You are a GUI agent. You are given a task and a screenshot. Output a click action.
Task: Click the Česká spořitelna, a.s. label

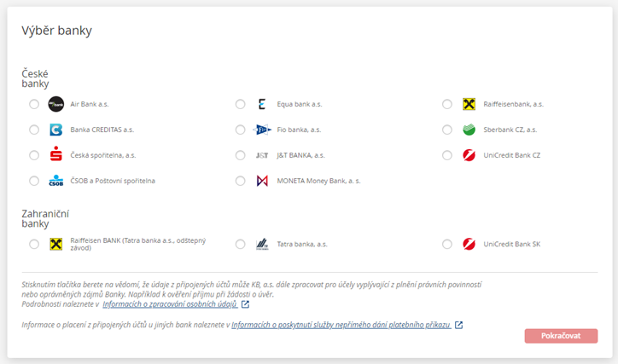coord(103,155)
